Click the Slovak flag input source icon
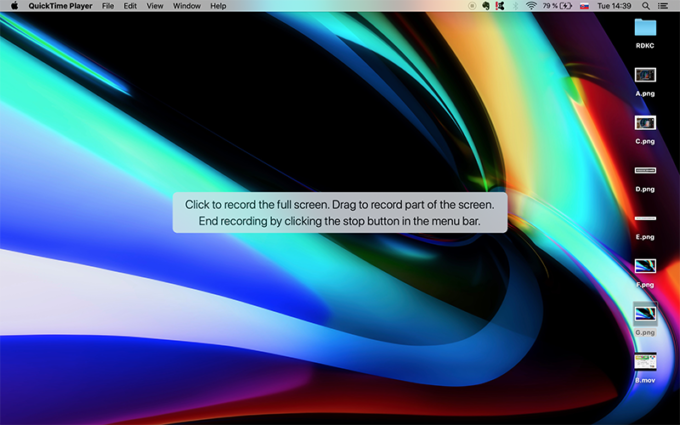The image size is (680, 425). tap(584, 6)
